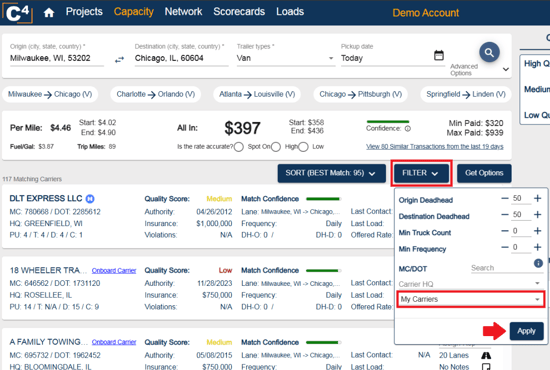Open the Network menu
550x370 pixels.
coord(183,12)
